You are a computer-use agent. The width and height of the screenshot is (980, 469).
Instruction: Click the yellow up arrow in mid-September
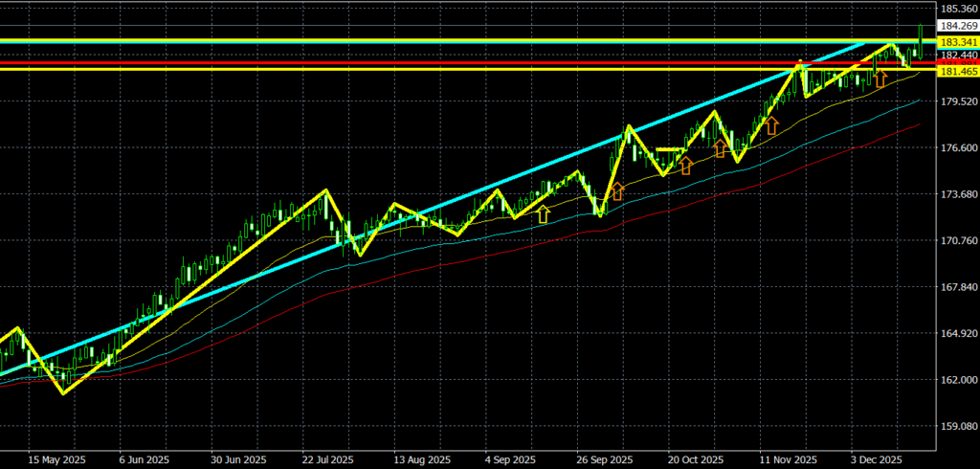point(544,213)
